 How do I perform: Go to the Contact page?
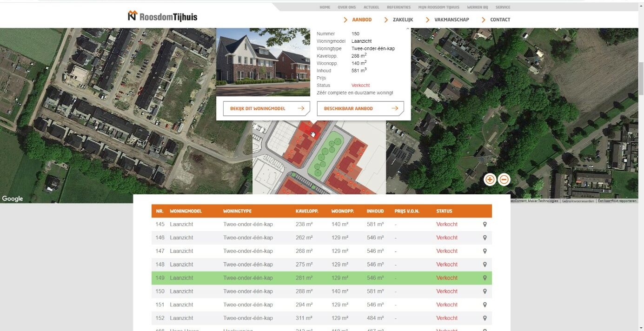tap(500, 20)
